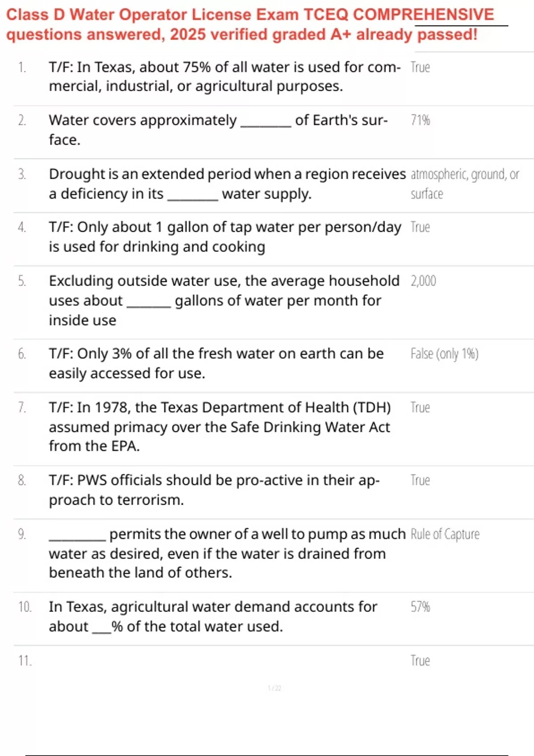Click the "1 / 22" page number indicator
This screenshot has width=534, height=756.
(x=274, y=688)
